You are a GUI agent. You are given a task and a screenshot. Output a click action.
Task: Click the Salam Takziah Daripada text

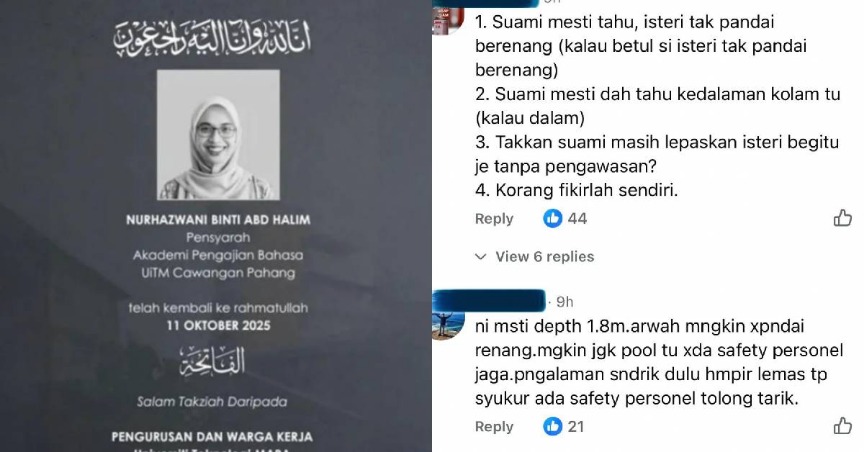[212, 401]
